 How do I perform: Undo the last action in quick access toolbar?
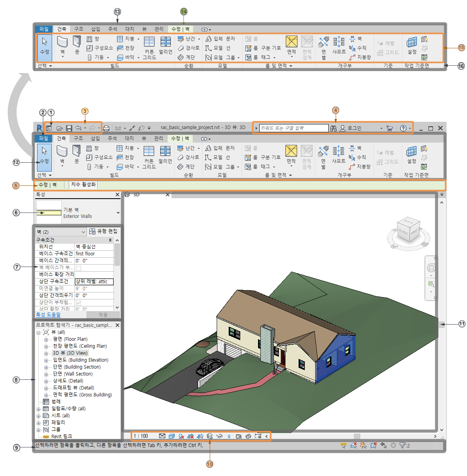point(78,128)
